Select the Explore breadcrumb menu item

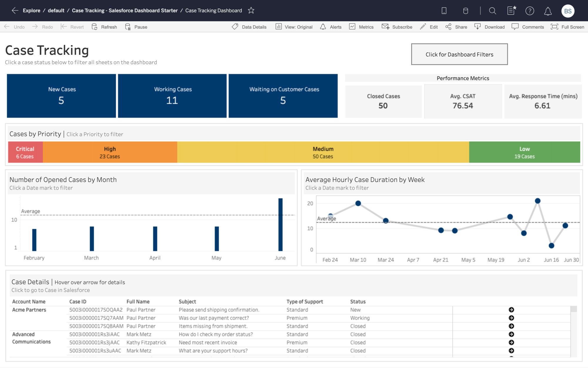coord(32,10)
